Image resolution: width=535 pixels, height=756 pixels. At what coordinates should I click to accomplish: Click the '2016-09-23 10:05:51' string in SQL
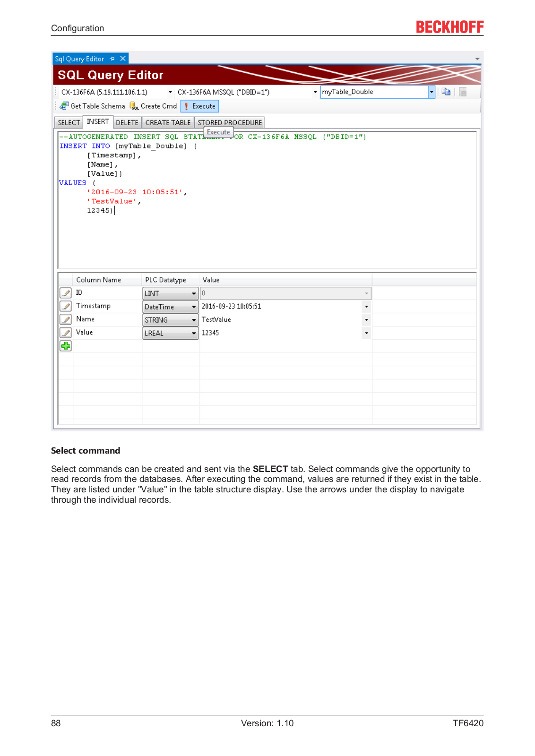point(135,192)
